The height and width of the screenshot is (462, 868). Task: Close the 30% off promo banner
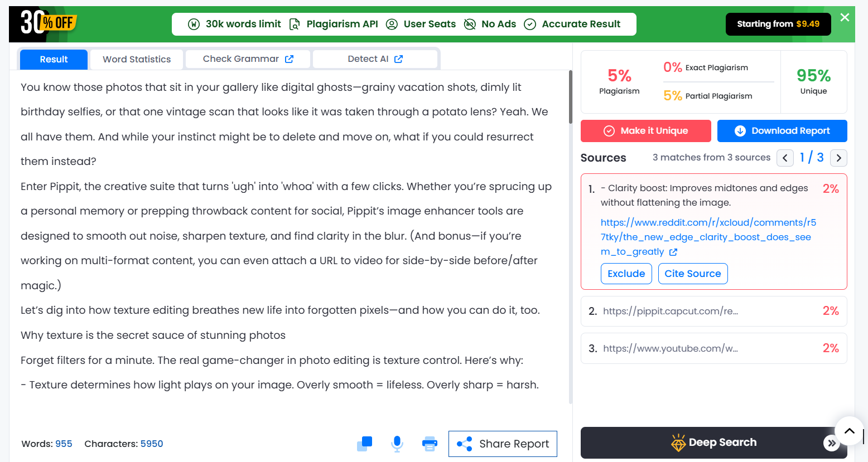(x=845, y=17)
